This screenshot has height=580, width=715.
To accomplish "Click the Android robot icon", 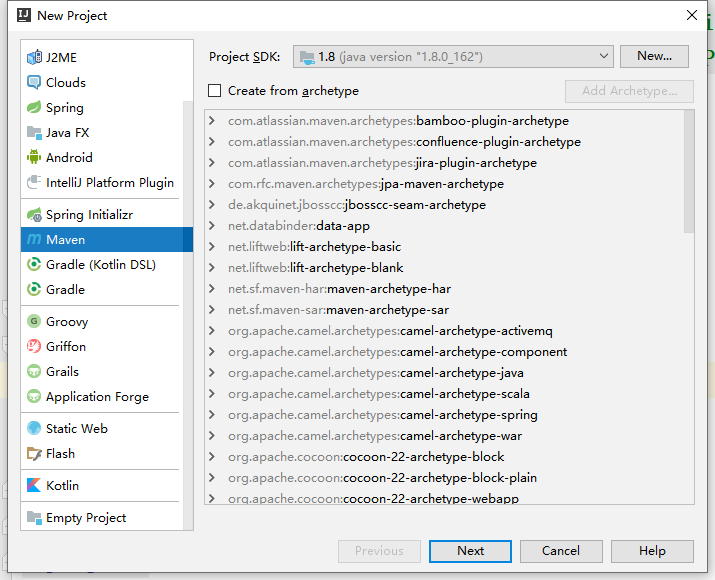I will 34,157.
